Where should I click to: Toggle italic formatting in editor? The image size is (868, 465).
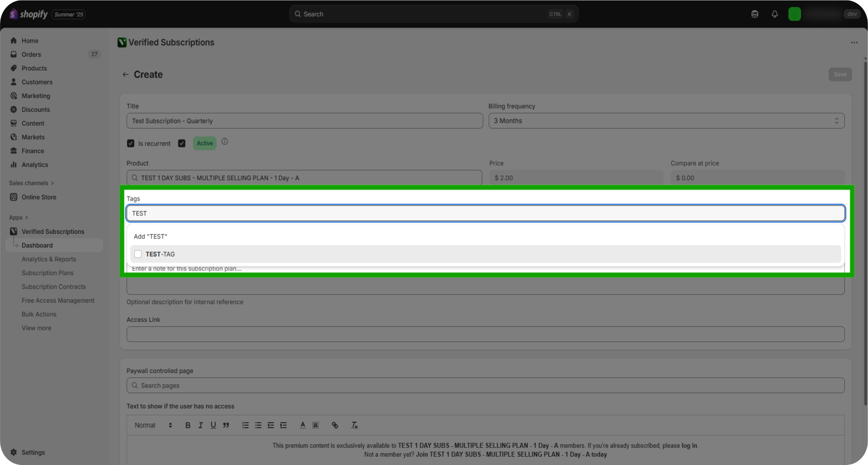[201, 425]
